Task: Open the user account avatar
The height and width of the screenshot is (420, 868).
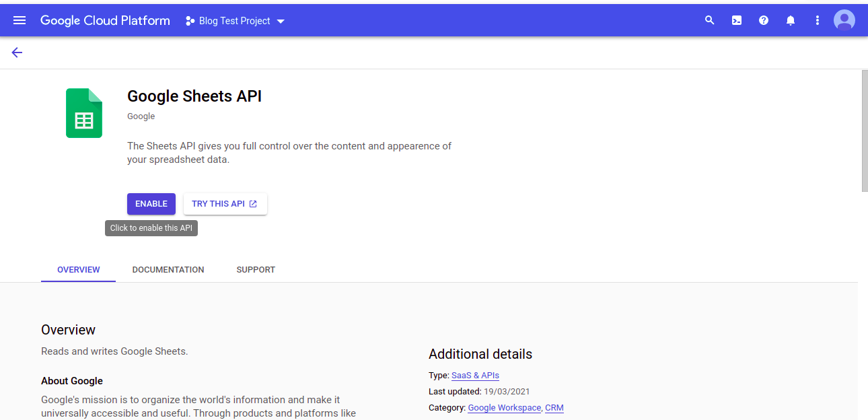Action: 844,20
